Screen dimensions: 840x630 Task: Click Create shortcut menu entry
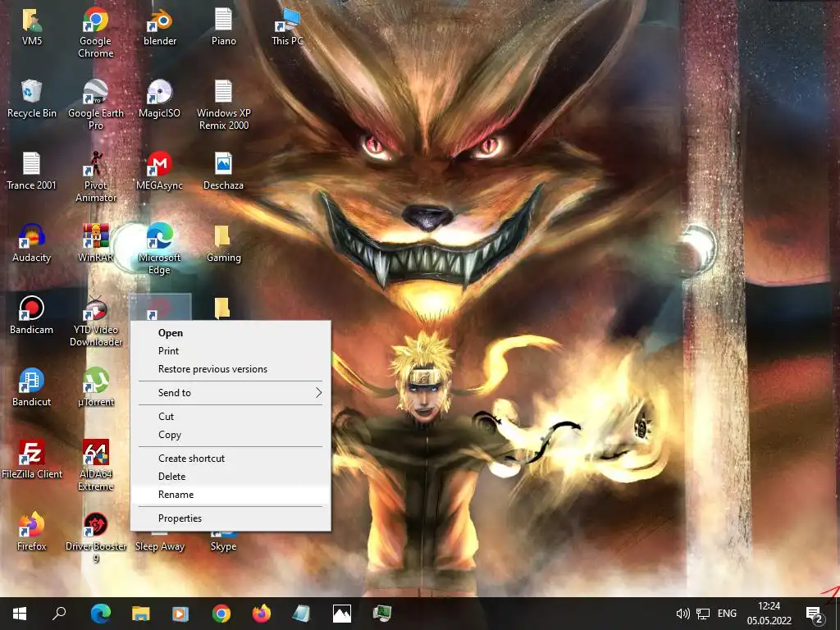point(231,458)
